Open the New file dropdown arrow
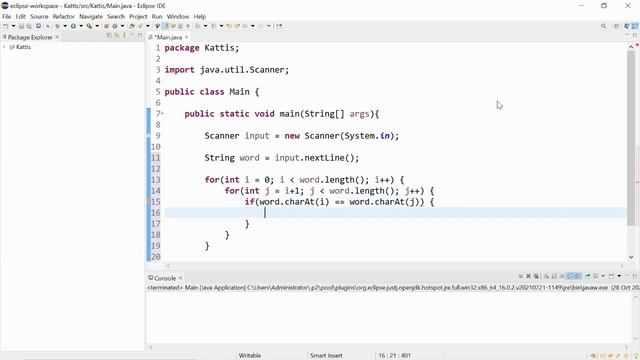Image resolution: width=640 pixels, height=360 pixels. point(13,26)
